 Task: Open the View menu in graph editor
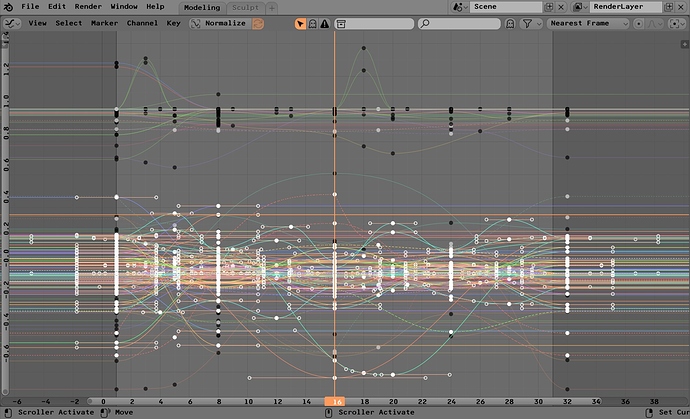(37, 23)
